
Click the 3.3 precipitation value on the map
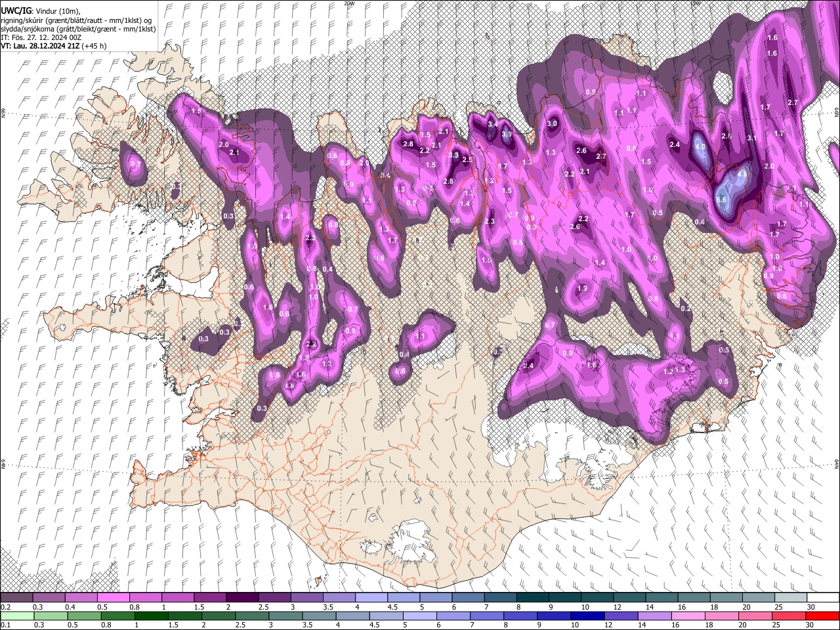(x=454, y=155)
